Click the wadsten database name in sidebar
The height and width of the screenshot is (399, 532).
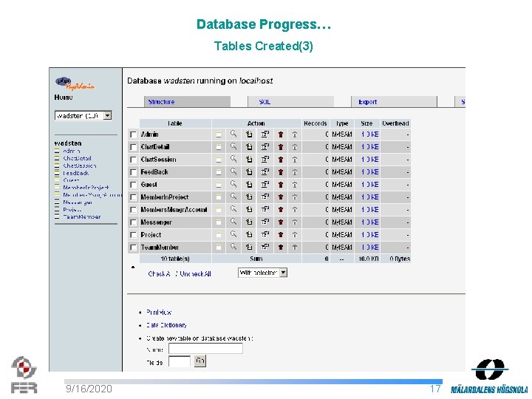click(x=68, y=143)
